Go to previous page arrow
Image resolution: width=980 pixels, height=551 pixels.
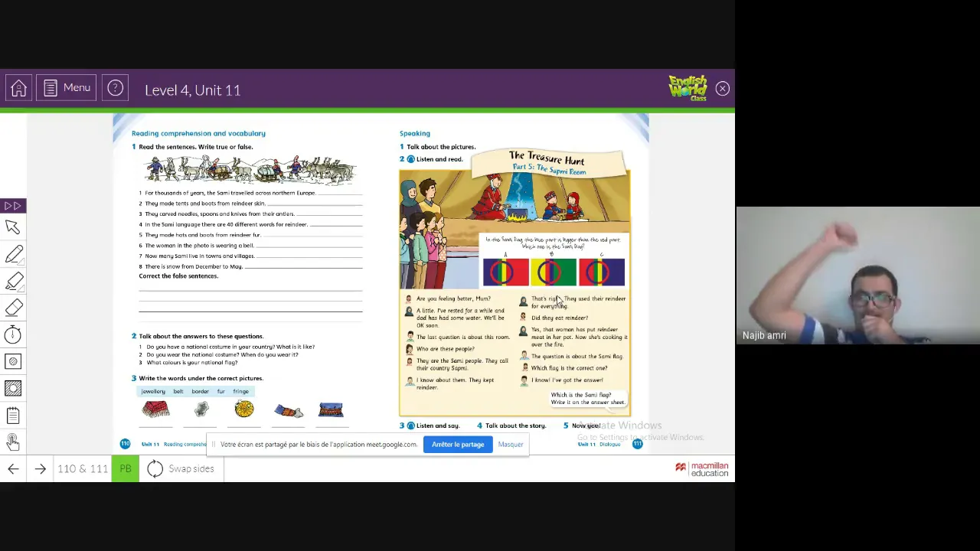pos(13,469)
